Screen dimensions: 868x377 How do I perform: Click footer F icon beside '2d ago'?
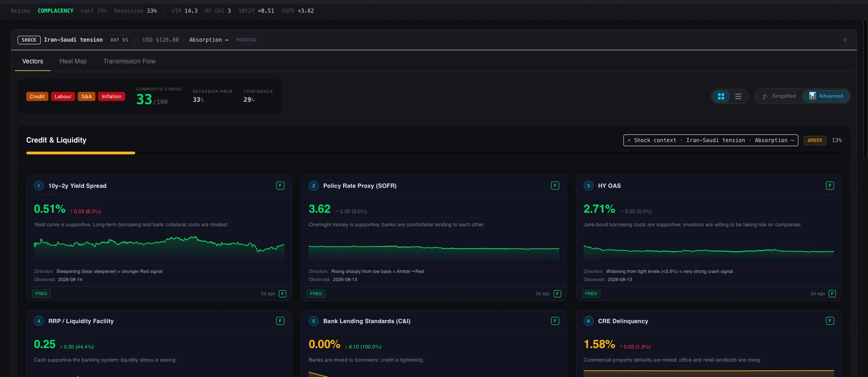[x=283, y=294]
